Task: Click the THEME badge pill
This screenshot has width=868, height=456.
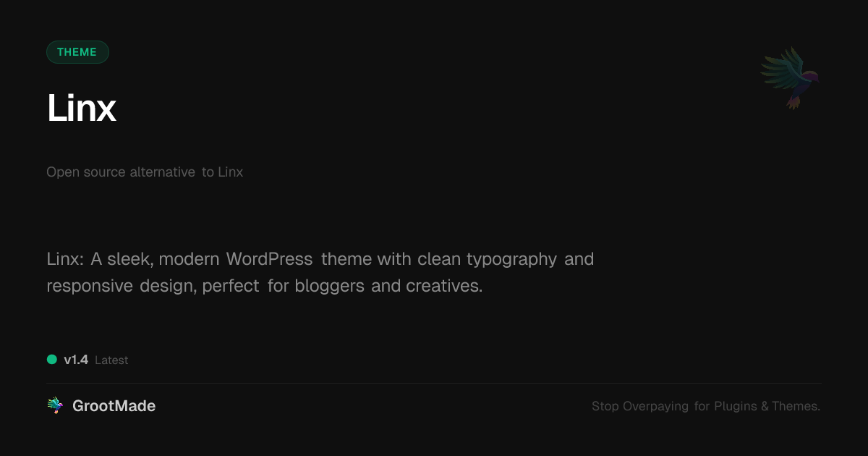Action: (x=77, y=52)
